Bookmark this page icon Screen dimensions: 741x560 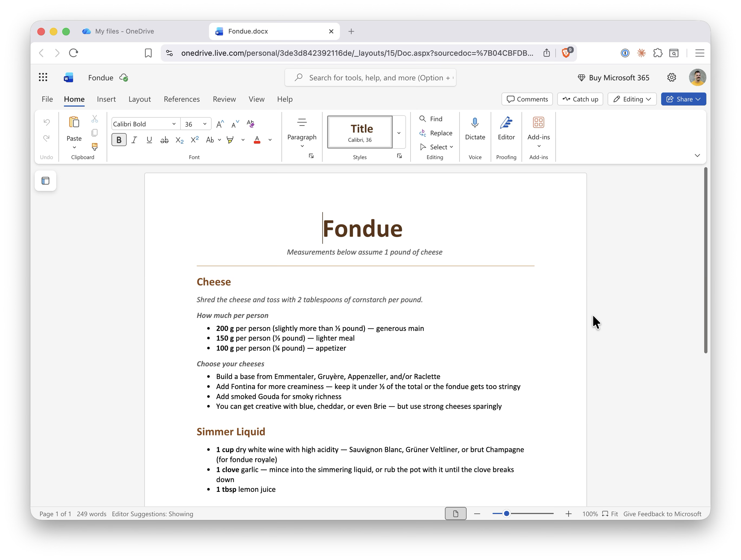tap(148, 53)
